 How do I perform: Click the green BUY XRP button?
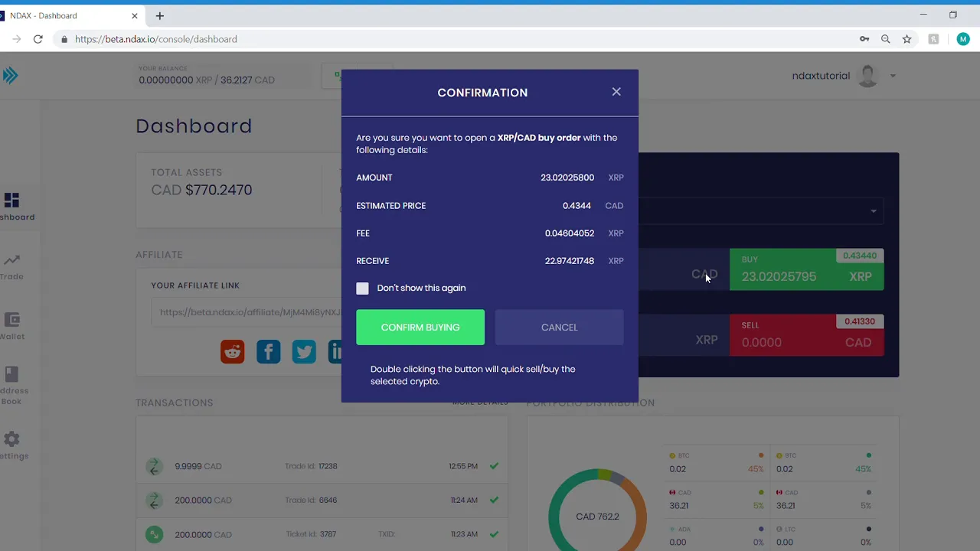(806, 269)
